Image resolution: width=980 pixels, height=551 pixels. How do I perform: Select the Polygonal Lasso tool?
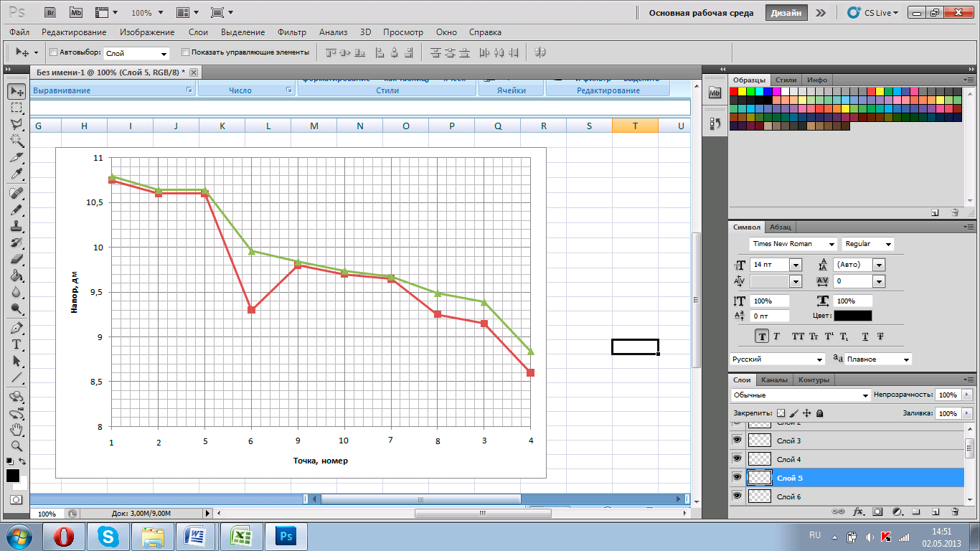(x=17, y=124)
